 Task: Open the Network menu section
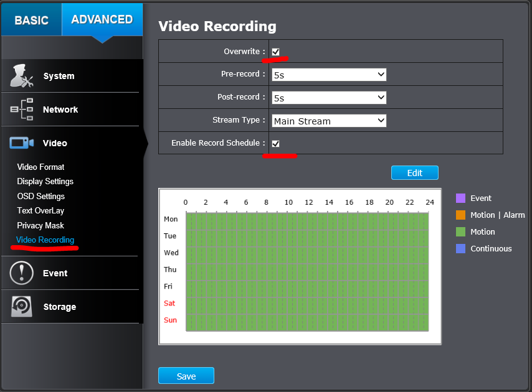click(x=70, y=109)
